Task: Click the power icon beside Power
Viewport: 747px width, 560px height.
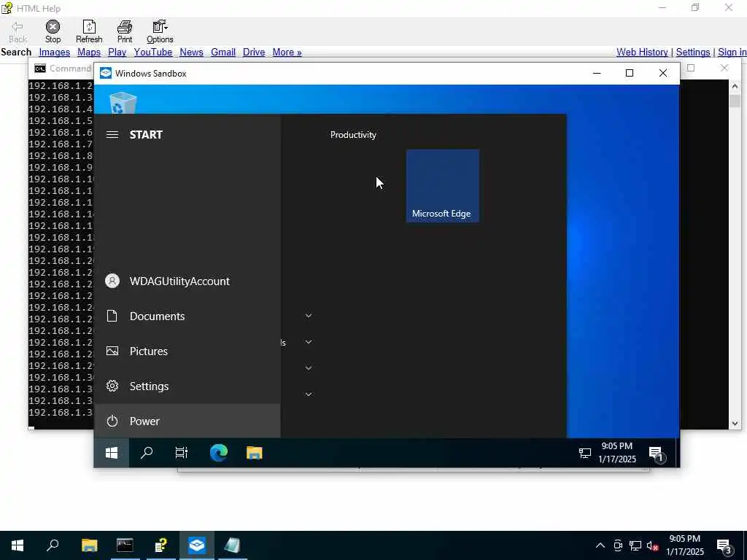Action: click(112, 421)
